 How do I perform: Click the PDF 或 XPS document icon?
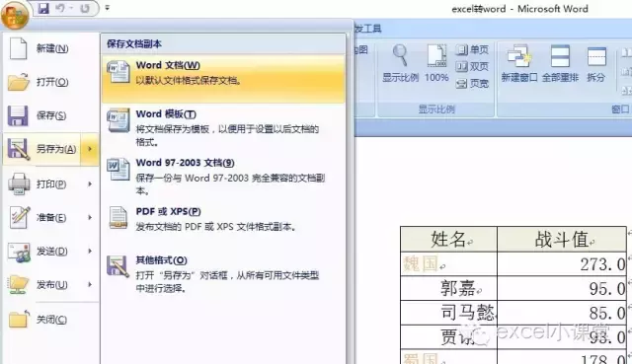click(x=118, y=218)
